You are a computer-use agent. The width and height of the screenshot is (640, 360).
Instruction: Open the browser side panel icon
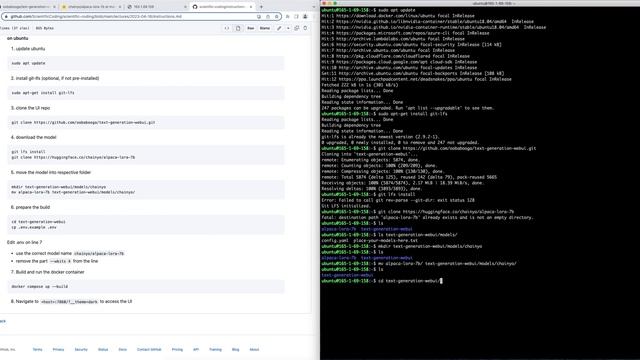coord(296,17)
